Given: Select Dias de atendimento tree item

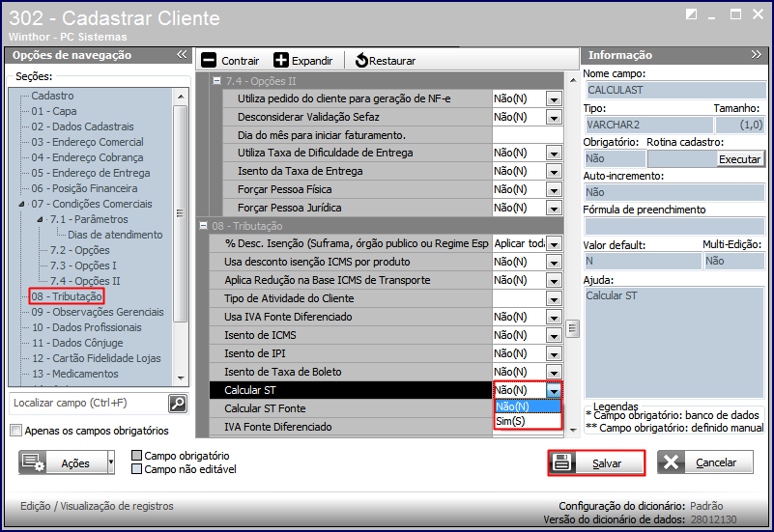Looking at the screenshot, I should (115, 235).
